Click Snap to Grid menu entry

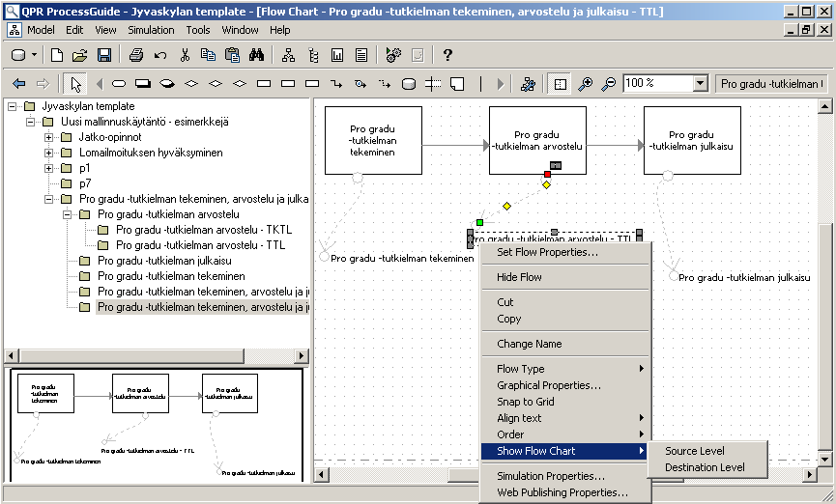[x=565, y=402]
